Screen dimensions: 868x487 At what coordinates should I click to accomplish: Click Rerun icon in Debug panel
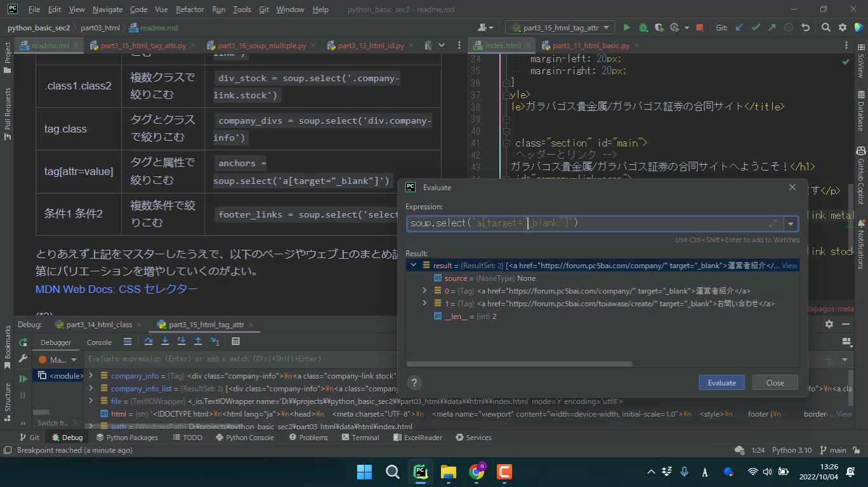pyautogui.click(x=23, y=342)
